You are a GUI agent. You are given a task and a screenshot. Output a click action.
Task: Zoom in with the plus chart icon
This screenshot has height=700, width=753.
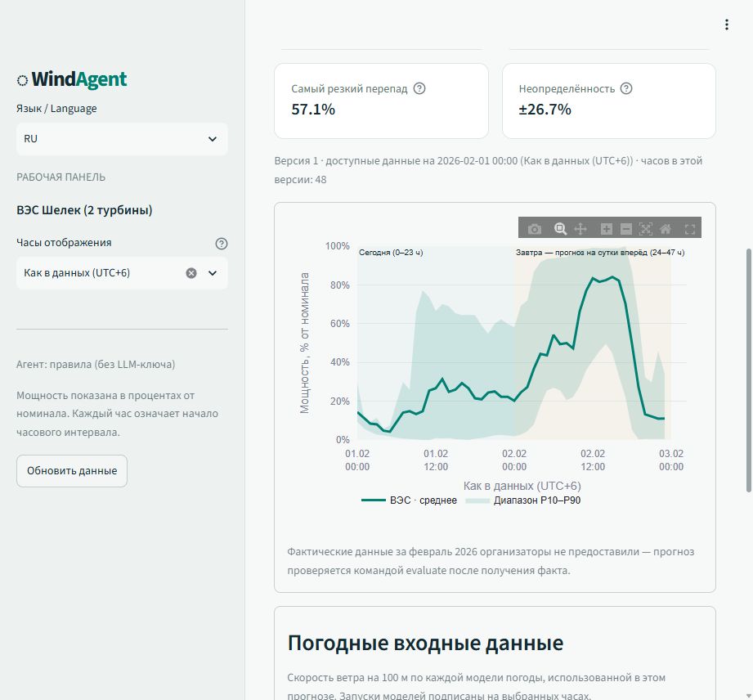(x=606, y=229)
